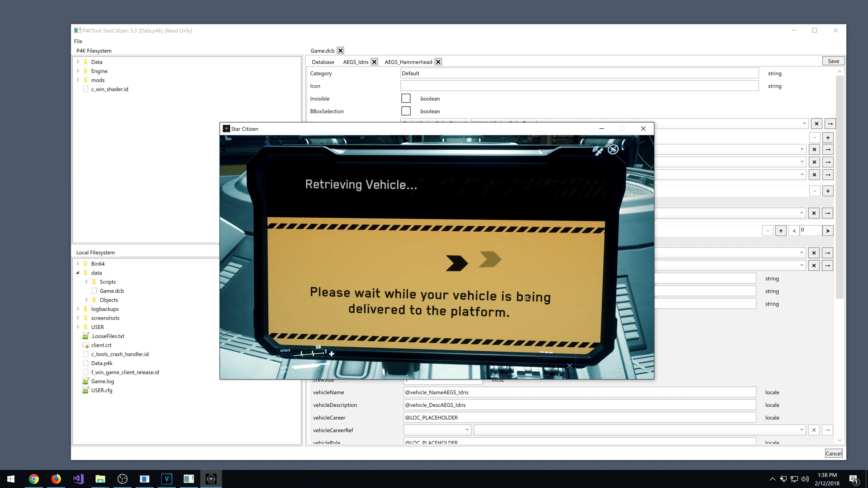Open Firefox from the taskbar
Image resolution: width=868 pixels, height=488 pixels.
click(56, 479)
